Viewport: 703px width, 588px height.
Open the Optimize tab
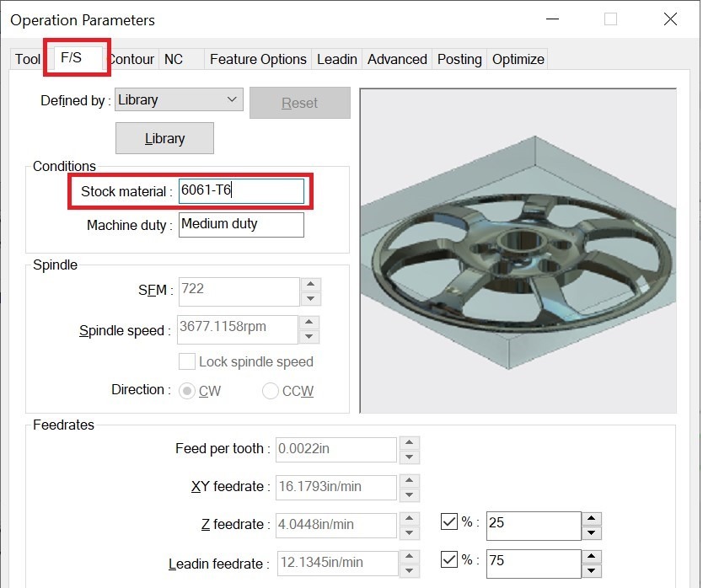[x=518, y=59]
